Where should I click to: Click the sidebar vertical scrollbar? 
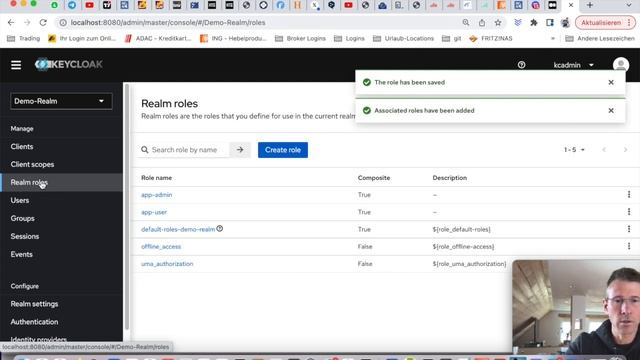pos(127,206)
